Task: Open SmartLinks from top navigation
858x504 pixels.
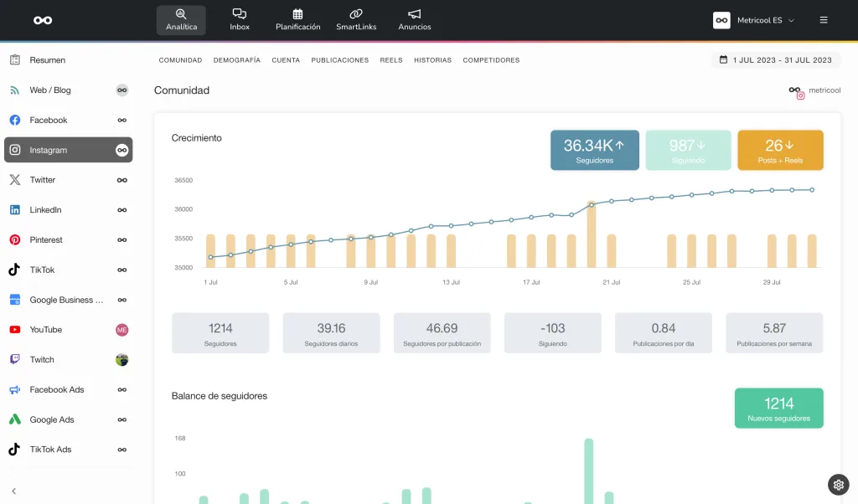Action: pyautogui.click(x=356, y=20)
